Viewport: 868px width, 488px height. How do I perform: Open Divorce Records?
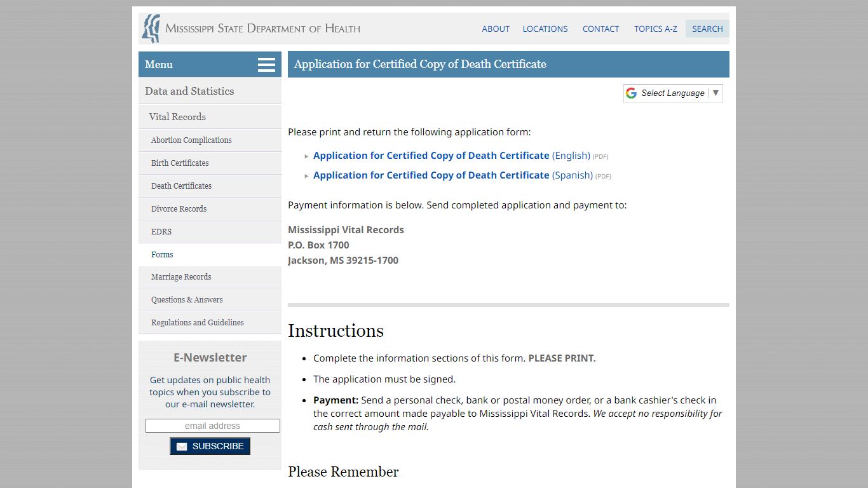click(x=210, y=209)
